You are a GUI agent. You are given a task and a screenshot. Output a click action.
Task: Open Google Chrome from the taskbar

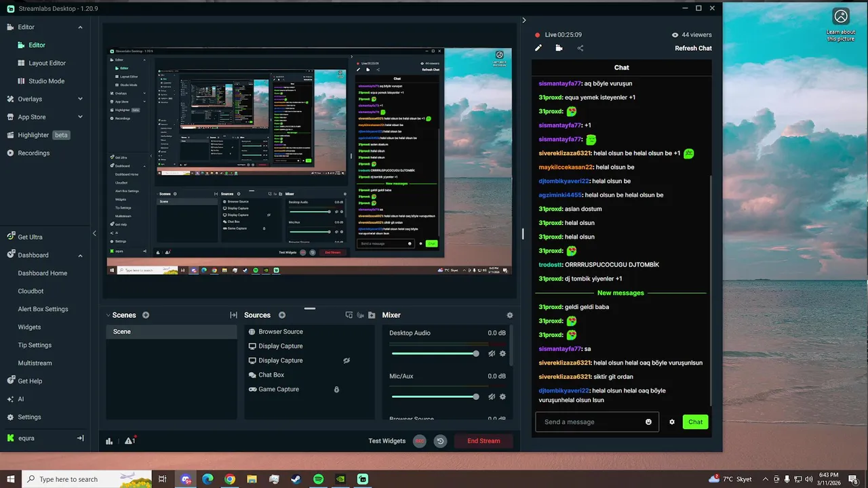point(230,479)
